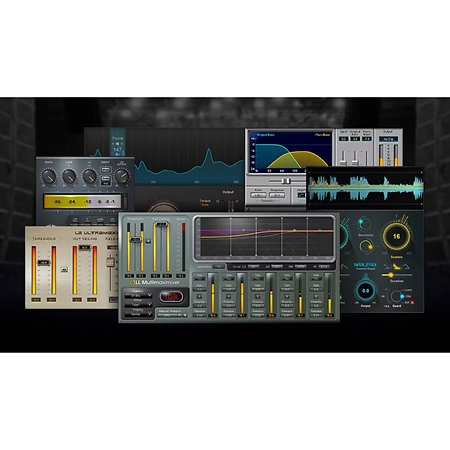Viewport: 450px width, 450px height.
Task: Select the highlighted yellow sustain shape icon
Action: tap(396, 266)
